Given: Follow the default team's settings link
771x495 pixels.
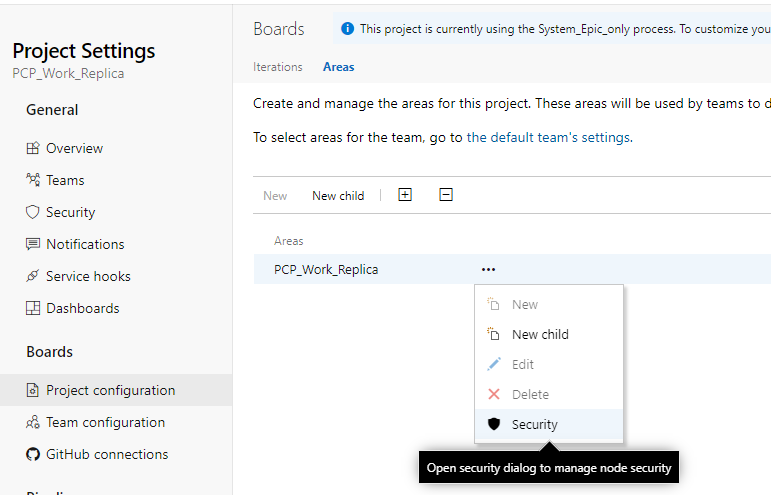Looking at the screenshot, I should pos(549,137).
